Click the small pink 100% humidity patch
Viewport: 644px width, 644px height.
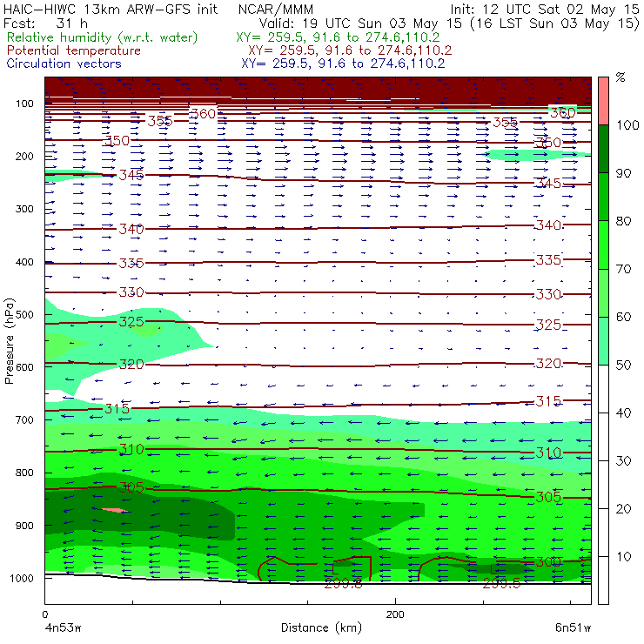tap(115, 510)
